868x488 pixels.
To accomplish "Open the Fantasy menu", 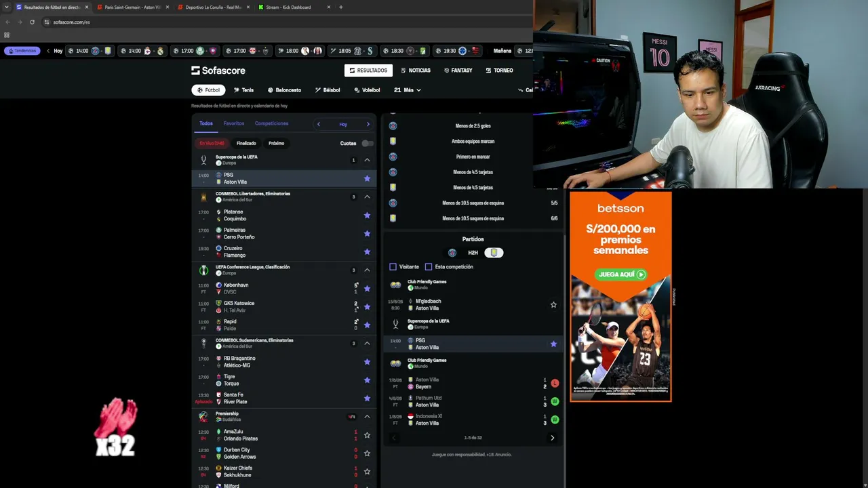I will click(458, 70).
